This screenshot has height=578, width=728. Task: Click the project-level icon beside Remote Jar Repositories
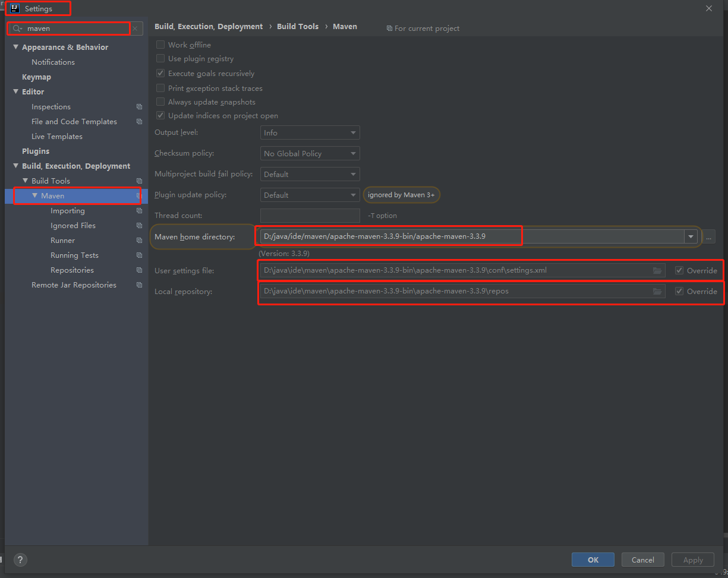[139, 285]
